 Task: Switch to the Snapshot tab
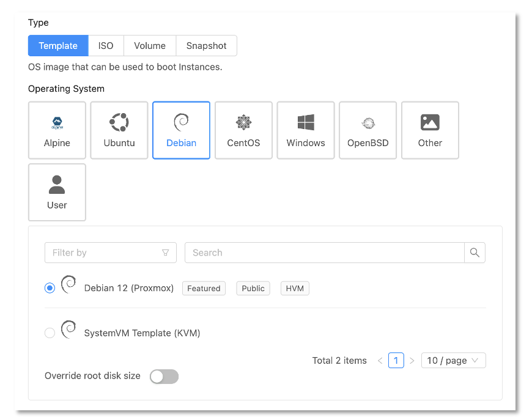(x=206, y=45)
